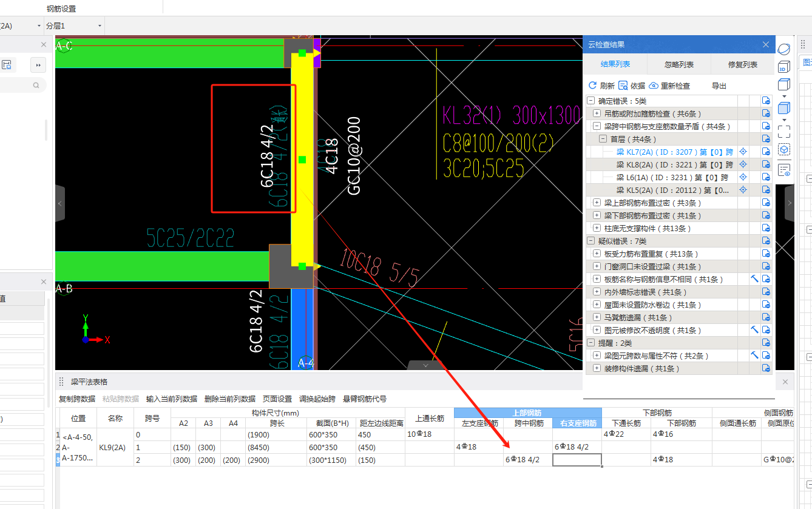Click cell 6⌀18 4/2 in 跨中钢筋 column
Screen dimensions: 812x509
[527, 460]
